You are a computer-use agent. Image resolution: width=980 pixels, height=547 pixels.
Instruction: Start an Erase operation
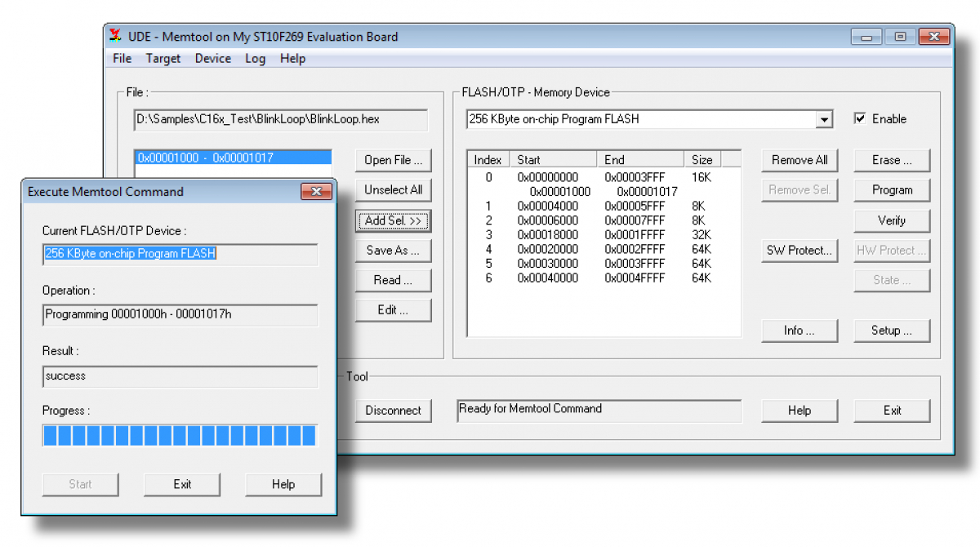[x=892, y=160]
